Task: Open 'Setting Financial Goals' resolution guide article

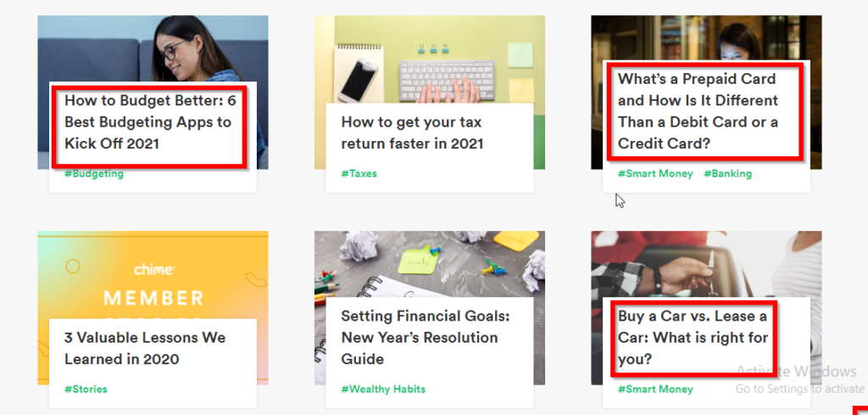Action: [x=420, y=337]
